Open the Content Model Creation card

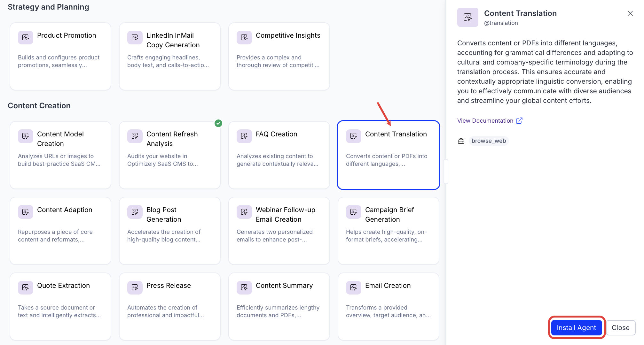coord(60,155)
